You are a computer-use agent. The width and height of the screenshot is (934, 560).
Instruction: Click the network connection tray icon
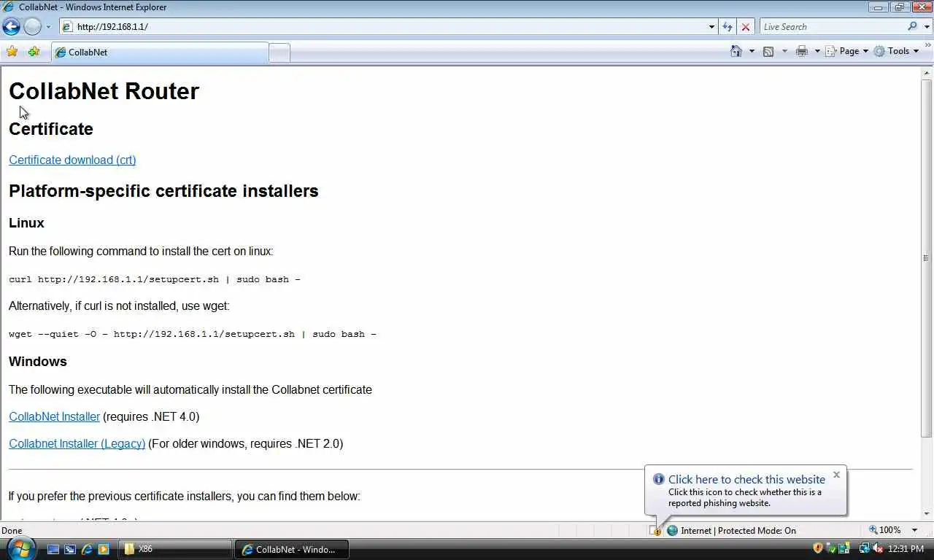click(864, 548)
